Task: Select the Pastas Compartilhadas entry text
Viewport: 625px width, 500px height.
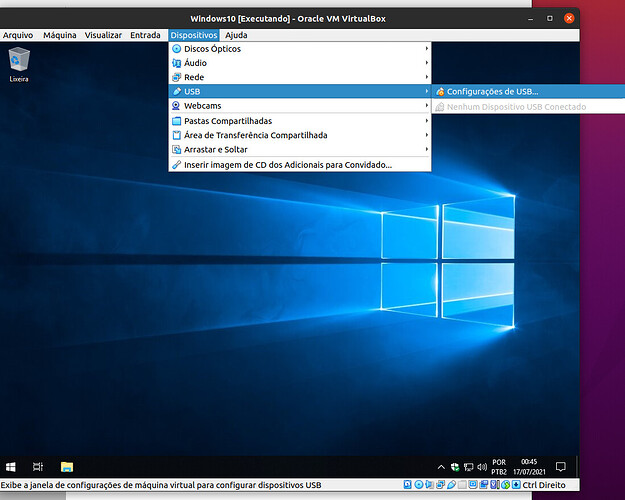Action: point(228,121)
